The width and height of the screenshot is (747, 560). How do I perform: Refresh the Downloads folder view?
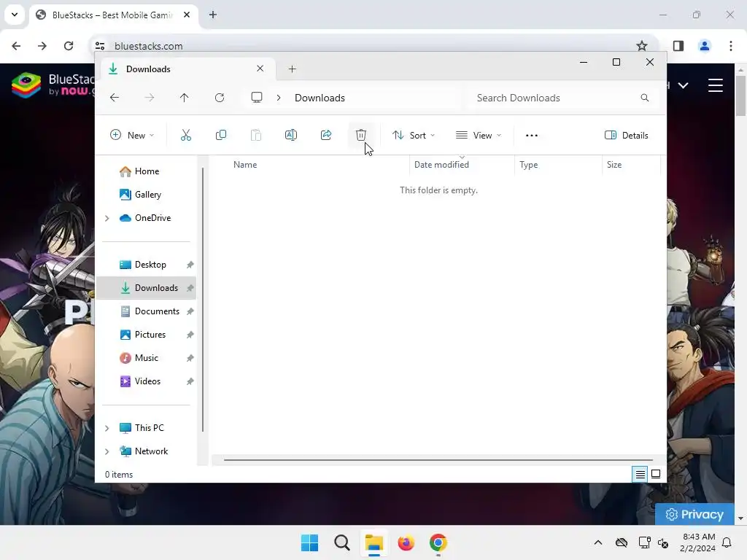pyautogui.click(x=219, y=98)
